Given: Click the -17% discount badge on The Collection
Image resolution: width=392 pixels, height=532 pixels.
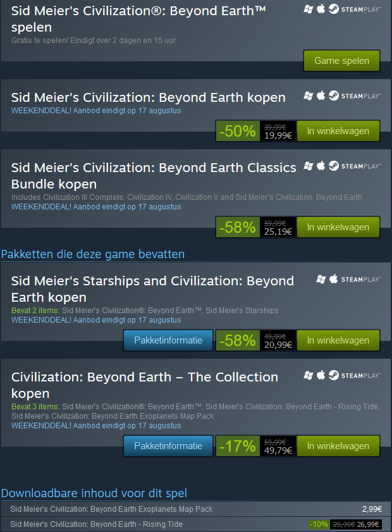Looking at the screenshot, I should tap(237, 446).
